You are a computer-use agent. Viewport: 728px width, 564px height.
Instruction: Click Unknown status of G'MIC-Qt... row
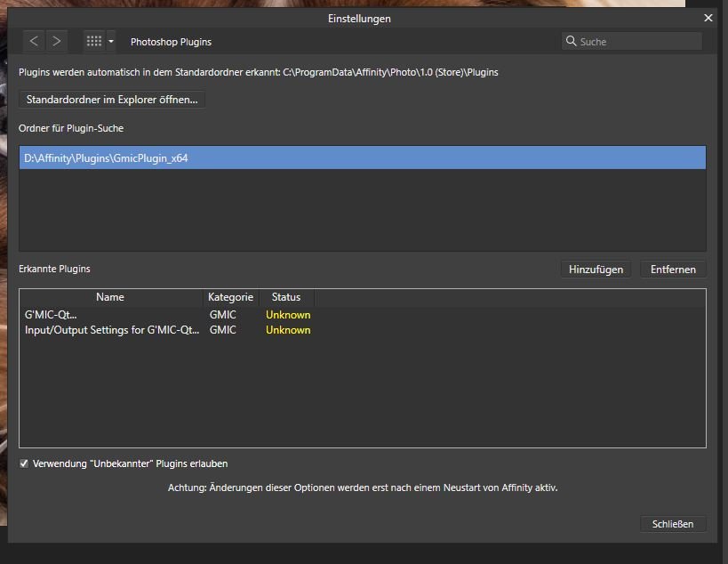pyautogui.click(x=288, y=315)
